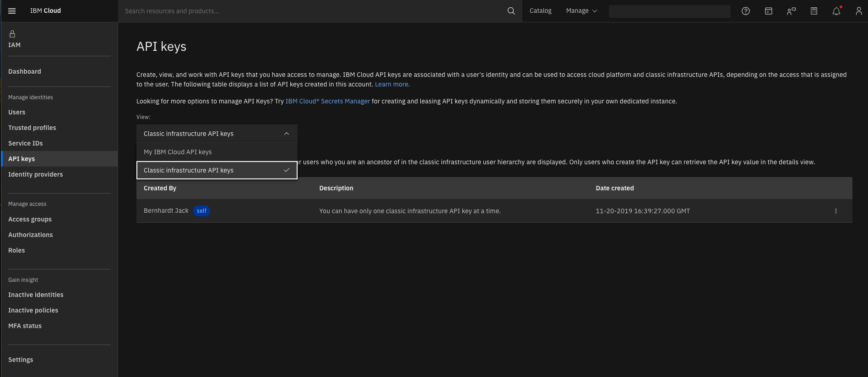The width and height of the screenshot is (868, 377).
Task: Open Service IDs in the sidebar
Action: point(26,143)
